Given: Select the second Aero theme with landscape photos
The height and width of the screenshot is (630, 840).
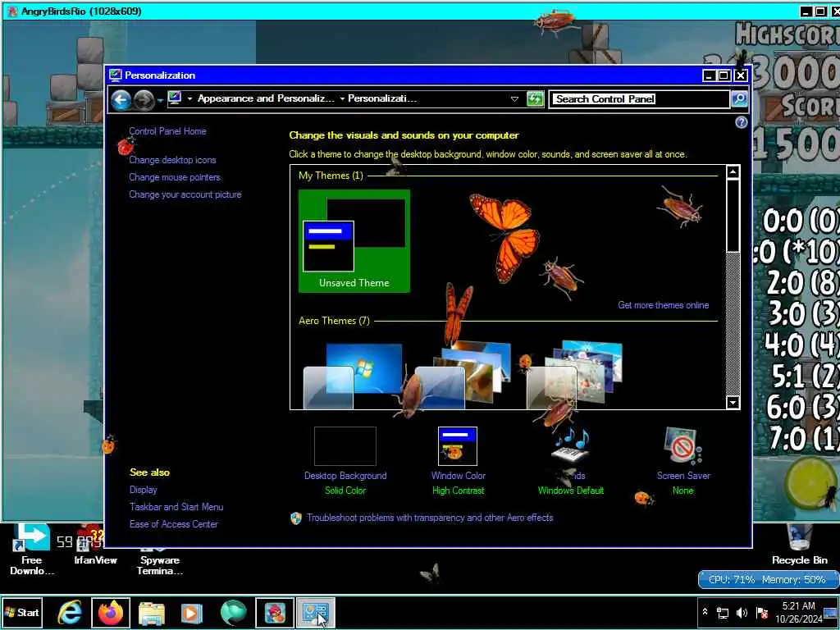Looking at the screenshot, I should (463, 375).
